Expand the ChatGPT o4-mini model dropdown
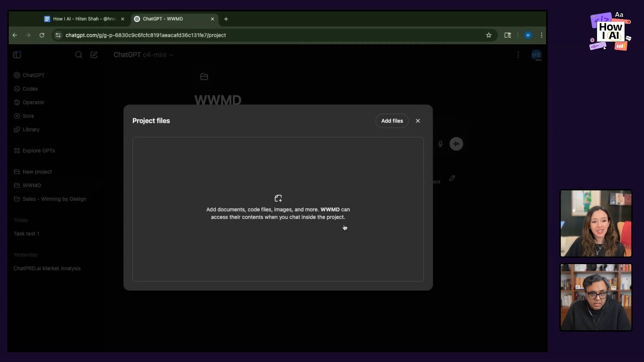This screenshot has width=644, height=362. (x=143, y=55)
